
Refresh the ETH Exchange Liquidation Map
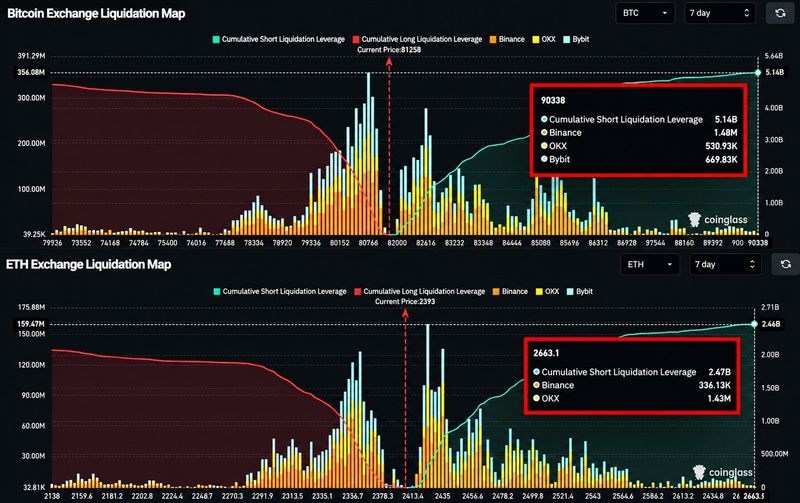click(785, 264)
